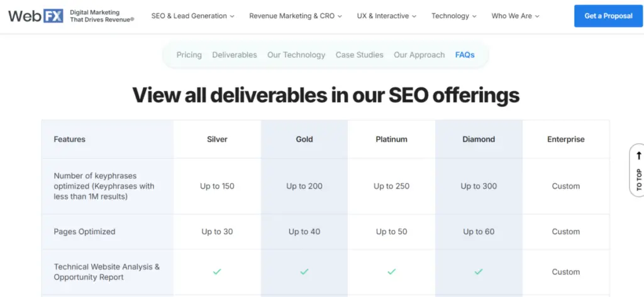
Task: Click the Gold column checkmark for Technical Website Analysis
Action: tap(304, 272)
